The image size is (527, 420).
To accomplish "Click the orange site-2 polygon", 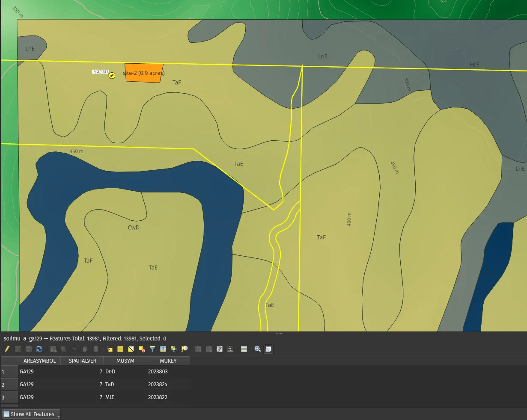I will pos(144,73).
